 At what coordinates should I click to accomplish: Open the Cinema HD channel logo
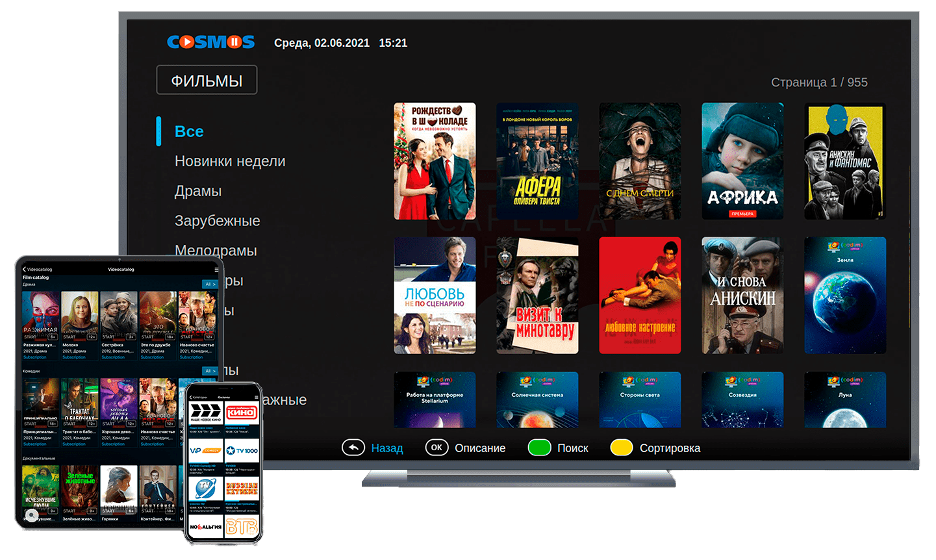tap(205, 489)
